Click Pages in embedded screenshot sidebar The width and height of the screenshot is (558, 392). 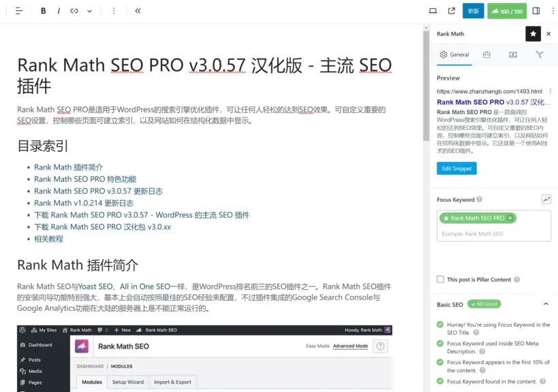point(31,382)
